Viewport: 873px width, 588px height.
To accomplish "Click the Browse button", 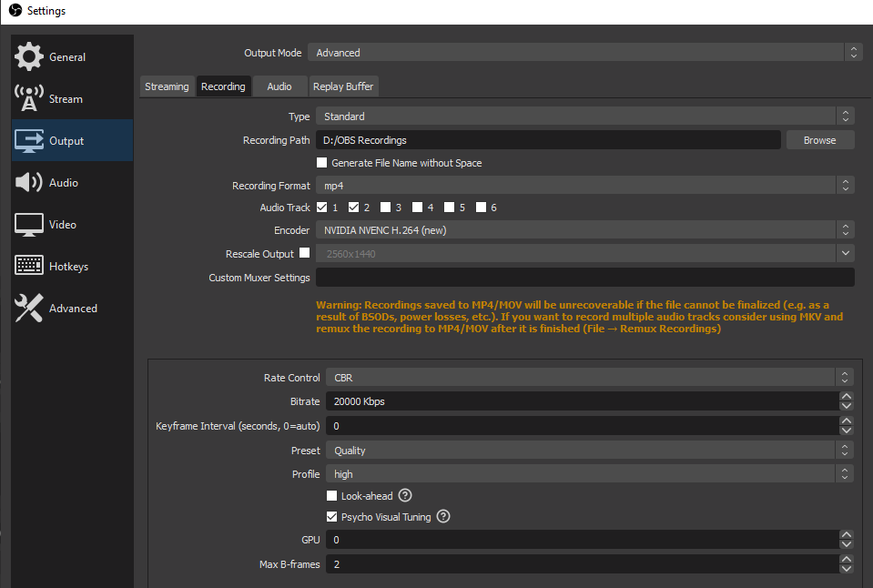I will pos(819,140).
